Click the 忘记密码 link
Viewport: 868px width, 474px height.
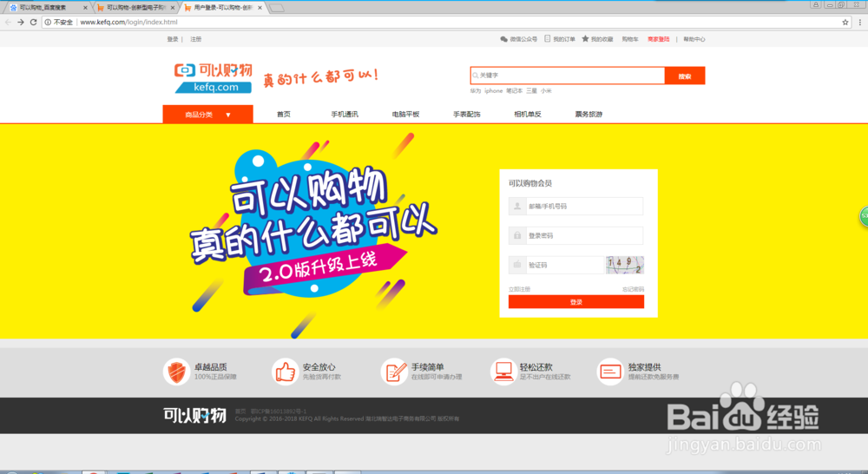click(x=634, y=289)
